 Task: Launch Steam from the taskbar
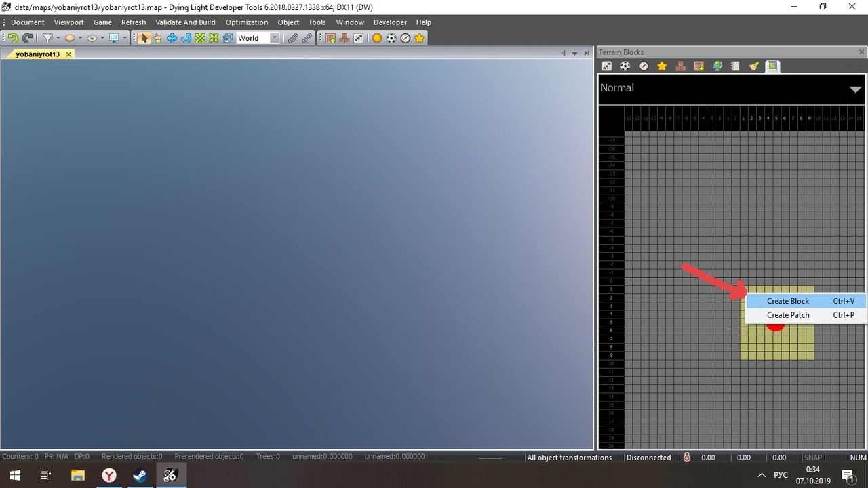[140, 475]
